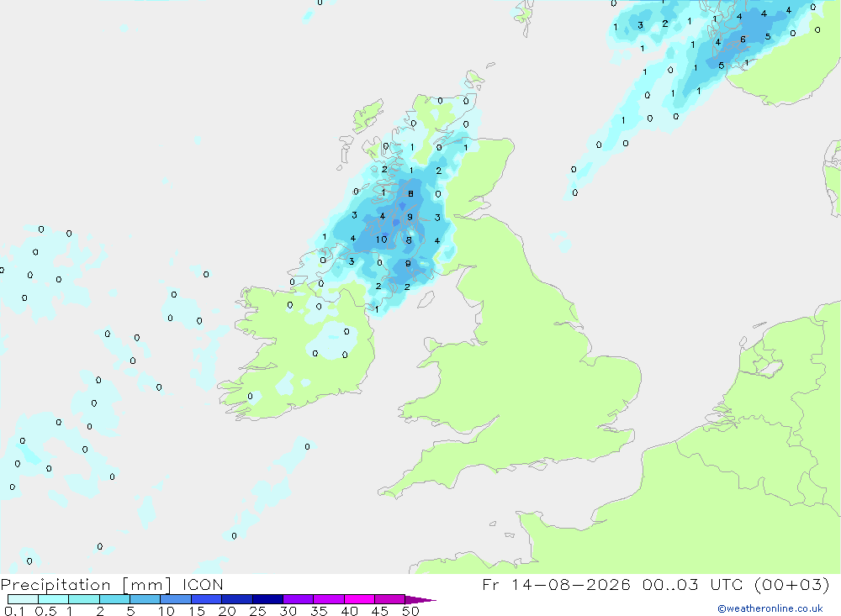Click the "0.5" legend scale label

pyautogui.click(x=45, y=611)
